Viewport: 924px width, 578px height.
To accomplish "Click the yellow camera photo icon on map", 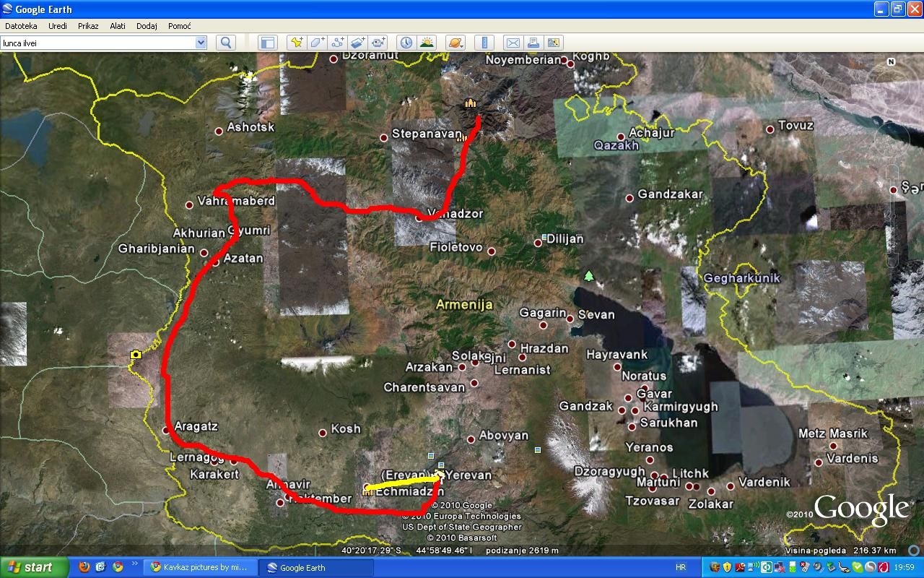I will point(136,354).
